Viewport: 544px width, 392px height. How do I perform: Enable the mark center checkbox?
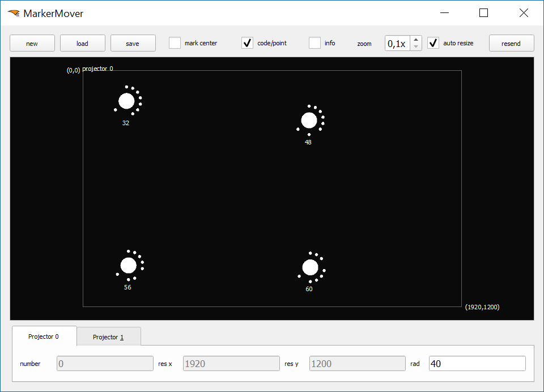[175, 43]
